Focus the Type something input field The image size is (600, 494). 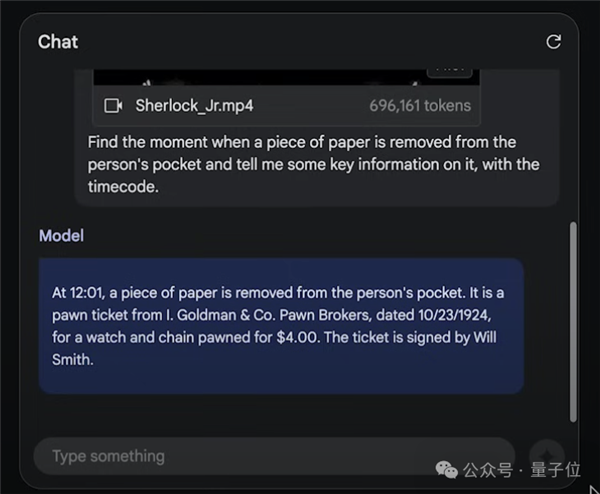point(270,456)
